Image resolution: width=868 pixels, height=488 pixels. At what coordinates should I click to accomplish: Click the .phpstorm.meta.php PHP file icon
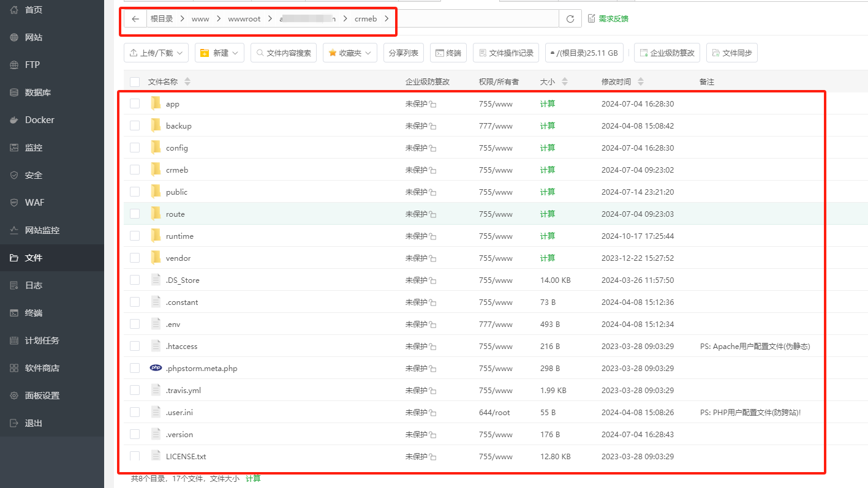click(x=156, y=368)
